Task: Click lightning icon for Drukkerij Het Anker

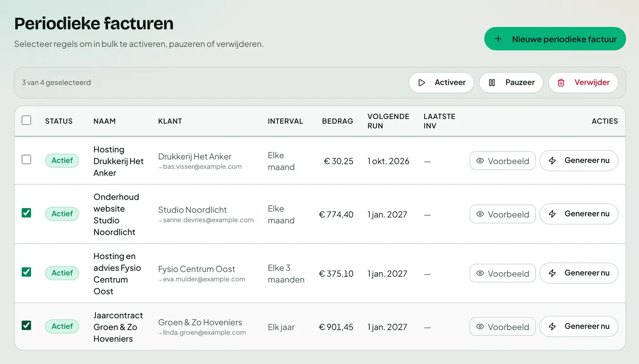Action: tap(552, 161)
